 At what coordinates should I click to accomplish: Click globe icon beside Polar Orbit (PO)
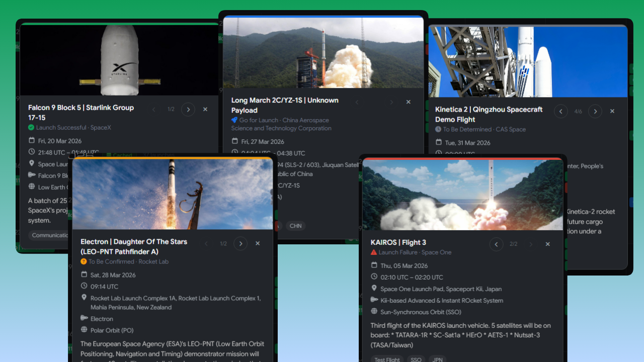click(x=84, y=330)
